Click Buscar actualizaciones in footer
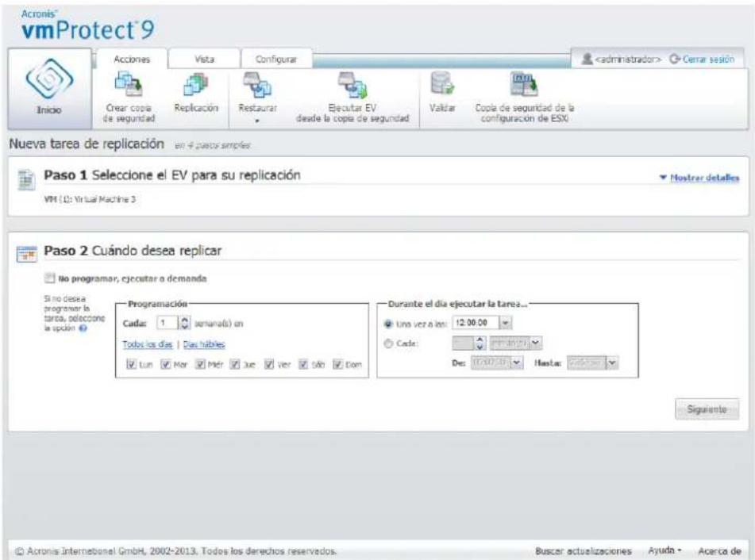Screen dimensions: 755x560 [x=583, y=550]
